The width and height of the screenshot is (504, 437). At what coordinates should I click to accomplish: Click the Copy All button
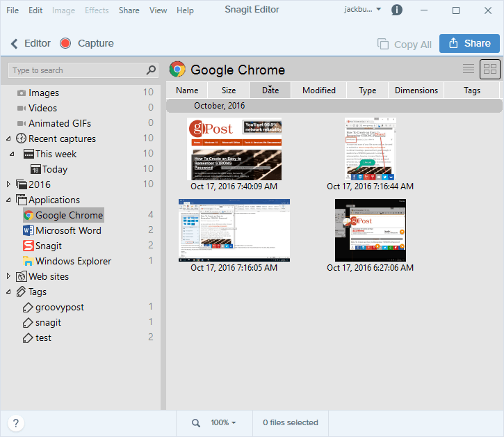[x=405, y=44]
